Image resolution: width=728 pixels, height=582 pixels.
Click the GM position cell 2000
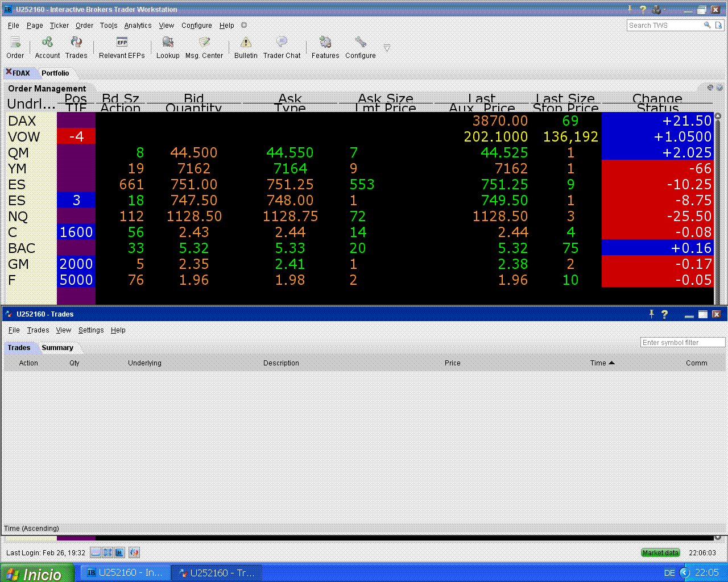coord(76,264)
